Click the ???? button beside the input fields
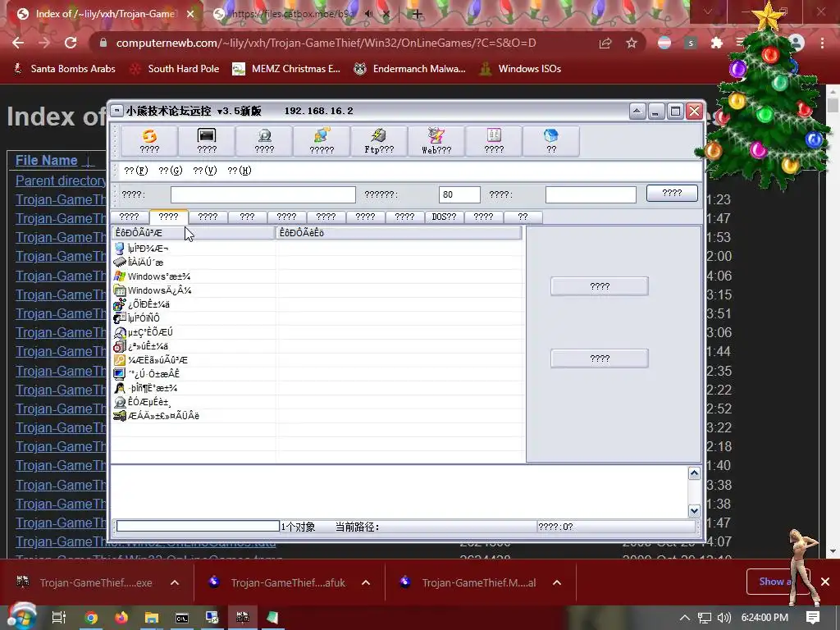The image size is (840, 630). (x=672, y=193)
